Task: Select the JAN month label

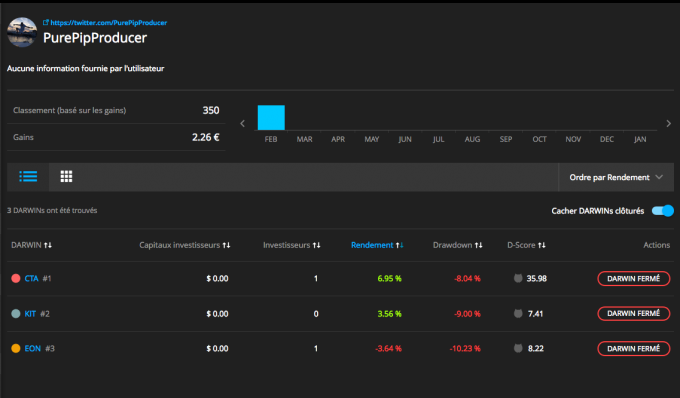Action: pos(640,139)
